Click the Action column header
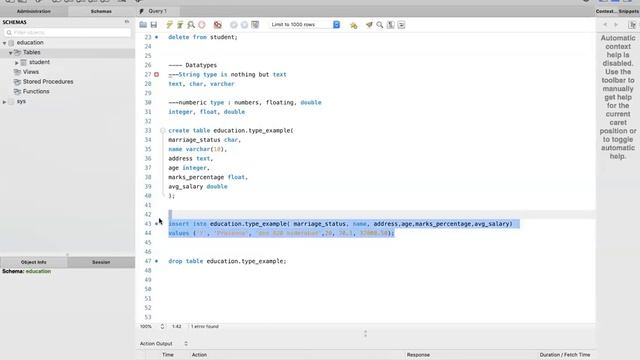The width and height of the screenshot is (640, 360). coord(199,355)
